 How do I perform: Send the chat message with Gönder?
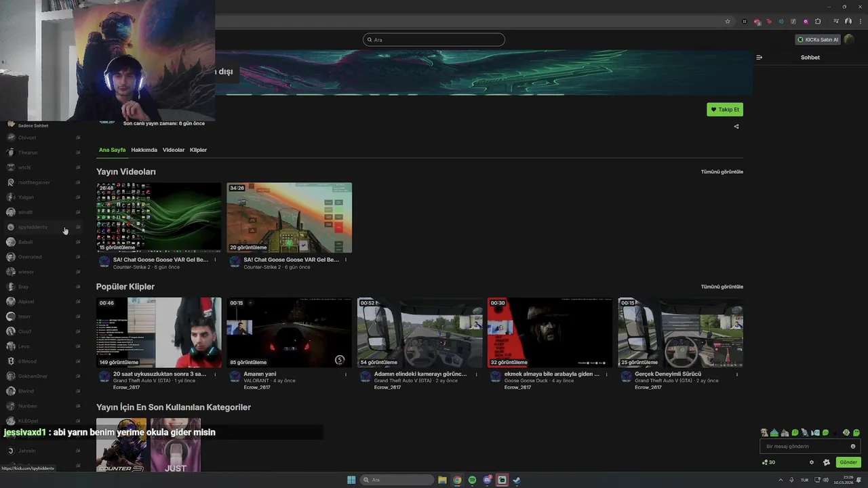[x=848, y=462]
